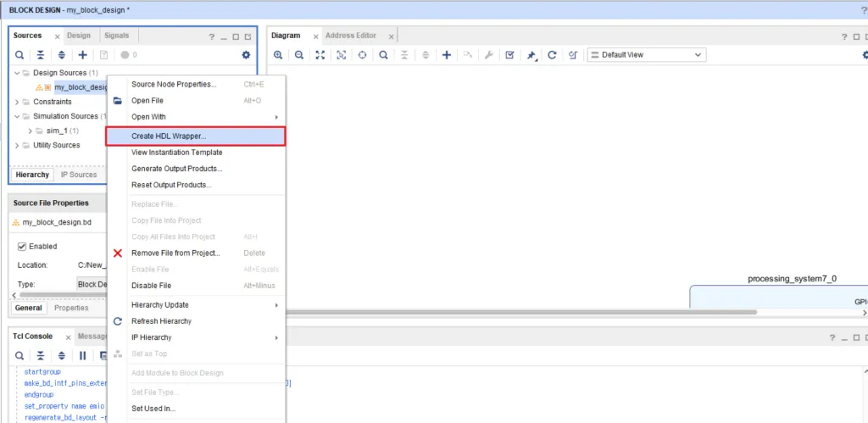
Task: Switch to the Address Editor tab
Action: click(351, 36)
